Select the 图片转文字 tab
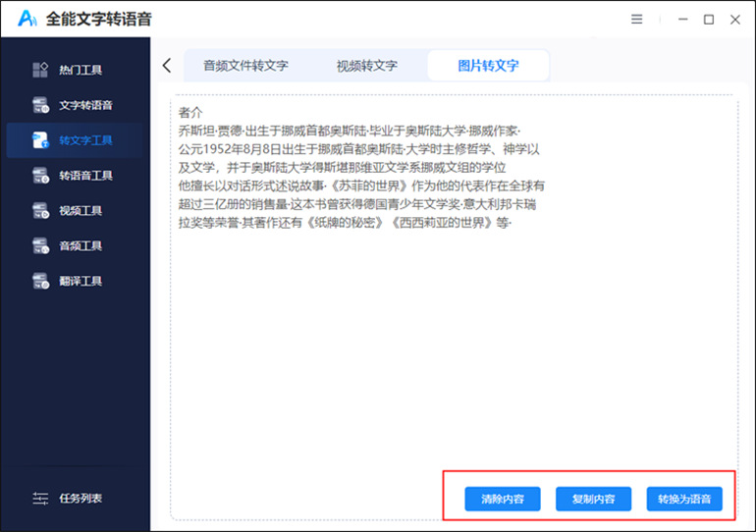The image size is (756, 532). [x=488, y=66]
